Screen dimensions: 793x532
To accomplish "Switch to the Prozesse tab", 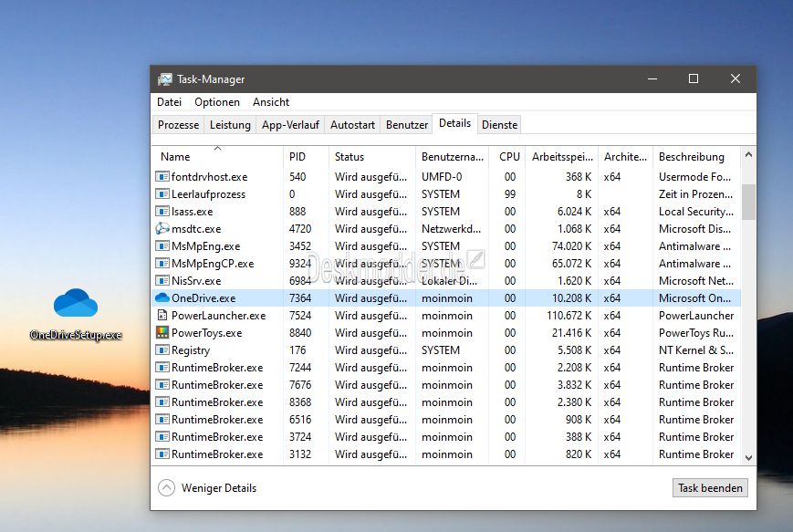I will tap(178, 125).
